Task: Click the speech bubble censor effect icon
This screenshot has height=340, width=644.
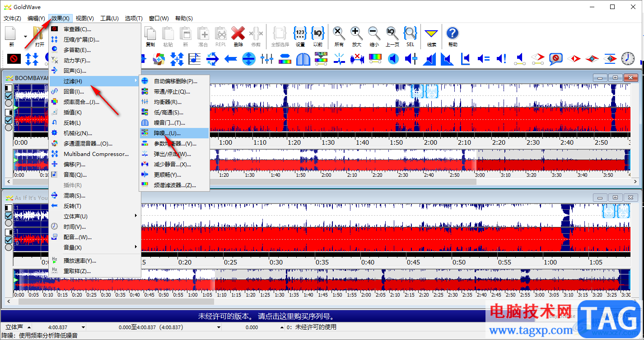Action: (x=555, y=59)
